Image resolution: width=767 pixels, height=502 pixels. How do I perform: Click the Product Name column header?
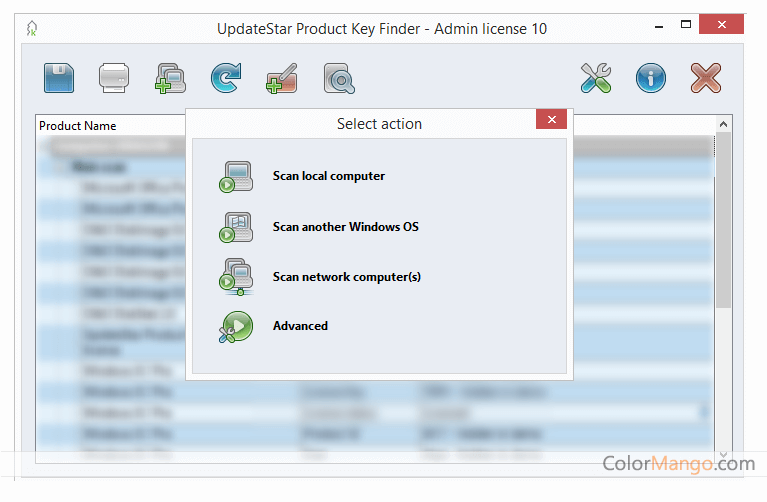tap(78, 126)
